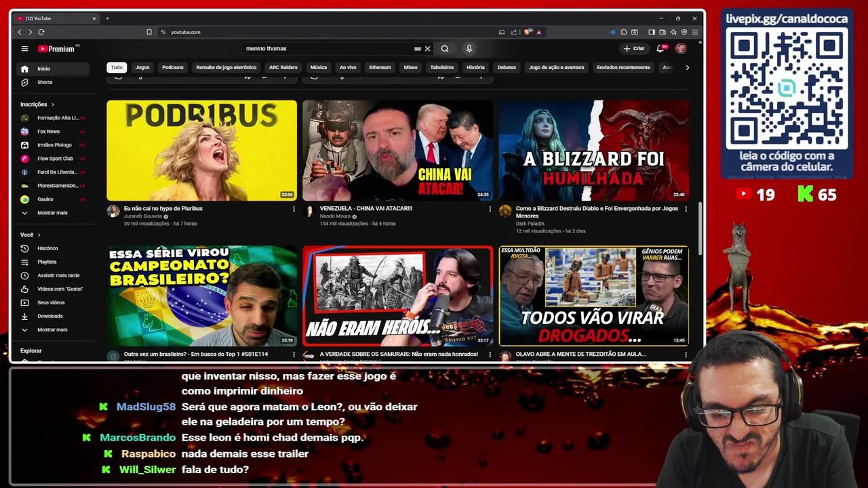Clear the search text with X
868x488 pixels.
(x=427, y=49)
